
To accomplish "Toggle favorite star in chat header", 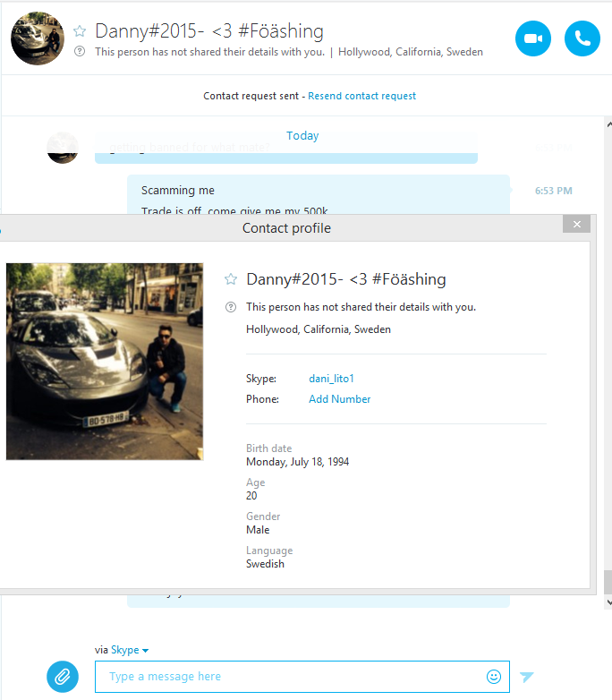I will [80, 30].
